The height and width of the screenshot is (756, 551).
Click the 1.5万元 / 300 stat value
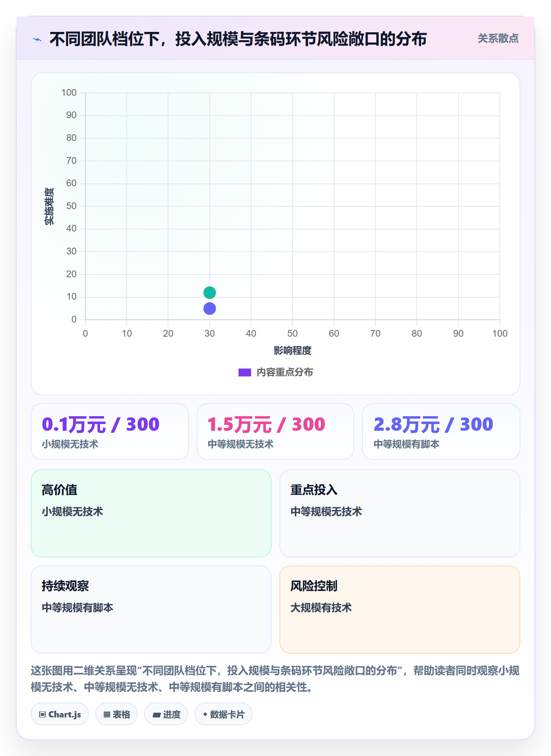tap(266, 424)
